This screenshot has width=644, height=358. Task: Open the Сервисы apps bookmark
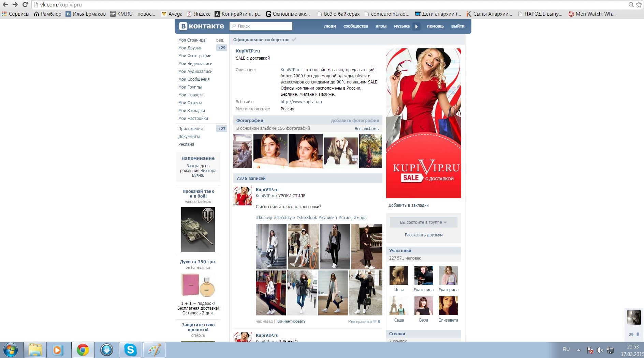(x=16, y=14)
